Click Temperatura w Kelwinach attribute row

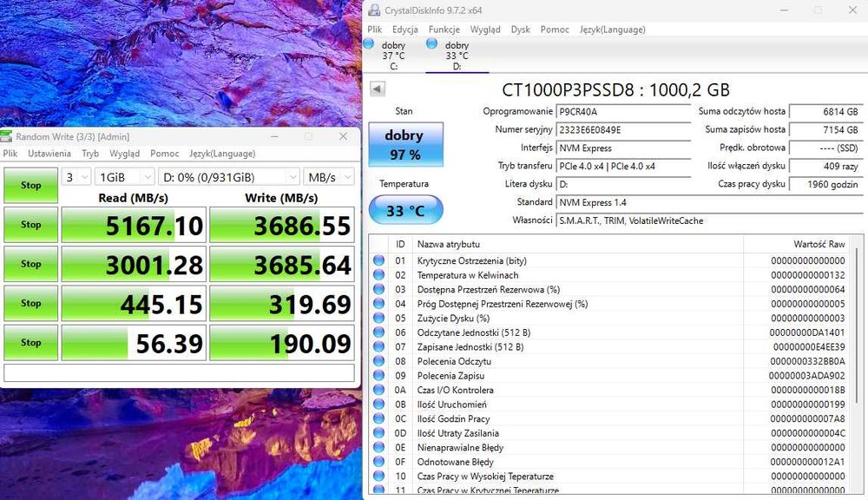[x=609, y=274]
